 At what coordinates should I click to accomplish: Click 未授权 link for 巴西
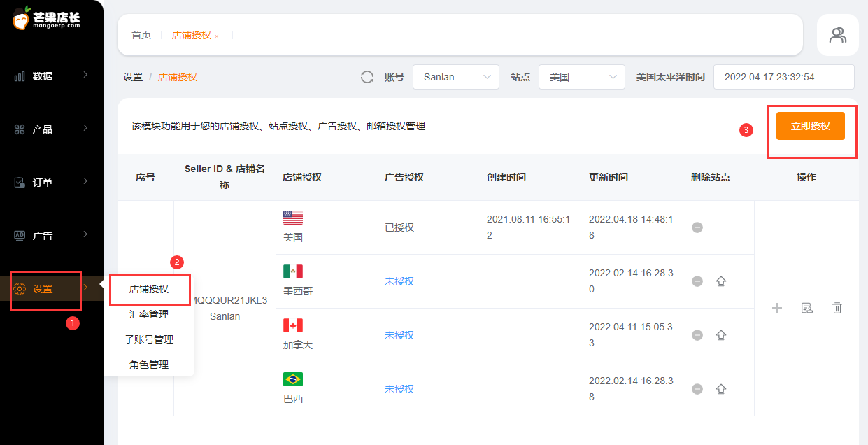coord(399,389)
